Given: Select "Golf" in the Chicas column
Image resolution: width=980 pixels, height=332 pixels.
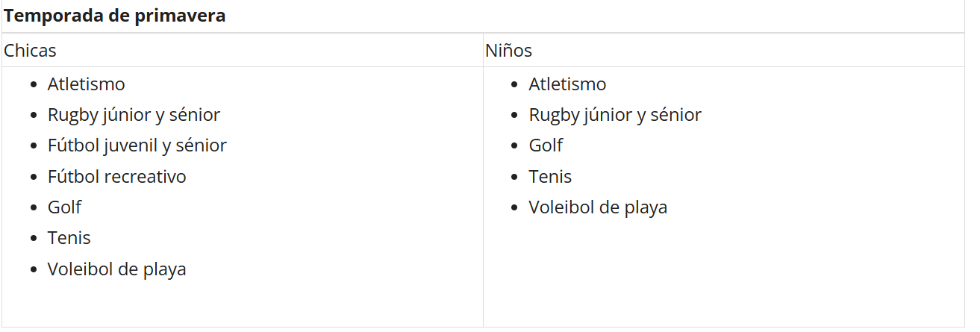Looking at the screenshot, I should click(x=64, y=207).
